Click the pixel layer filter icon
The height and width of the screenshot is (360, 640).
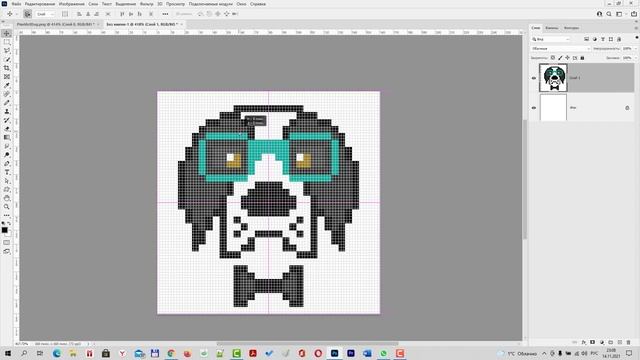(587, 39)
